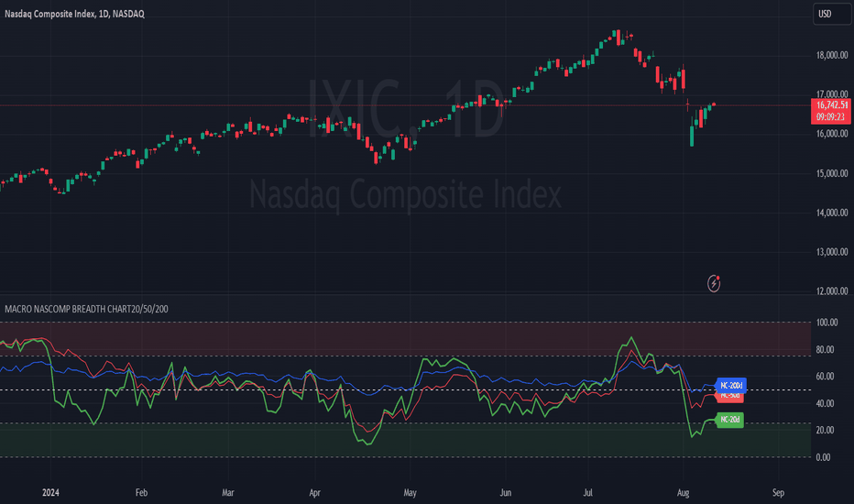Click the 17,000.00 price axis label
The height and width of the screenshot is (504, 854).
coord(832,93)
